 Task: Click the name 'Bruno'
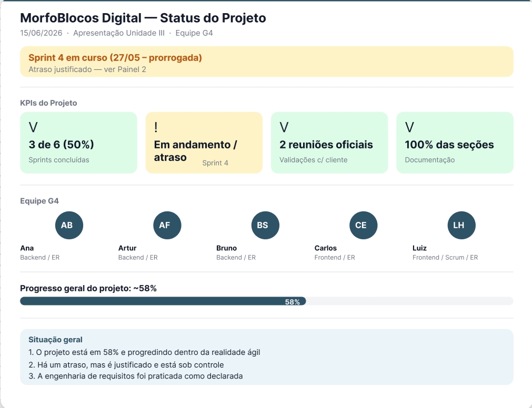pyautogui.click(x=226, y=248)
